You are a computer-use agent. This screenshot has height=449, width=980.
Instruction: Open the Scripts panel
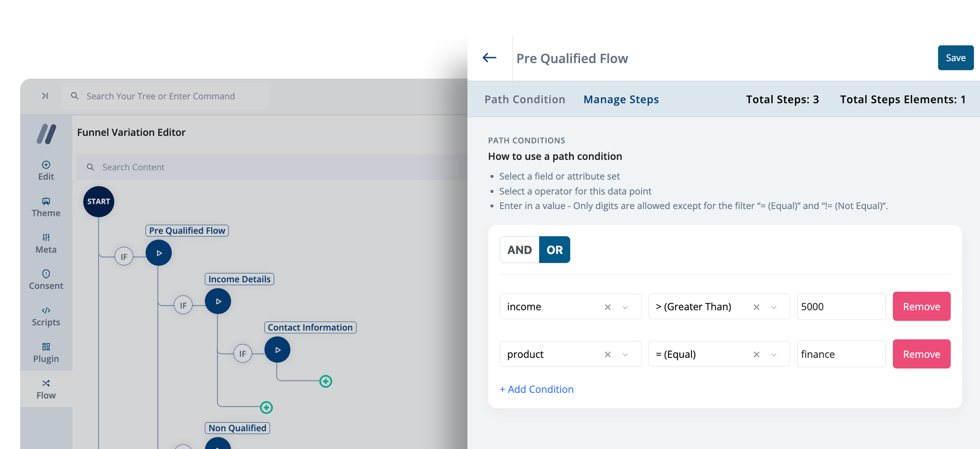coord(46,315)
